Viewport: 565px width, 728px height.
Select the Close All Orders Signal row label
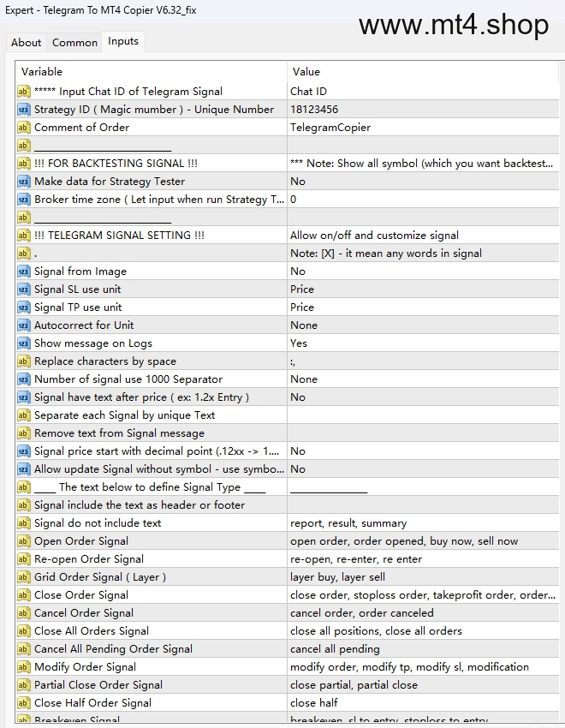click(92, 631)
